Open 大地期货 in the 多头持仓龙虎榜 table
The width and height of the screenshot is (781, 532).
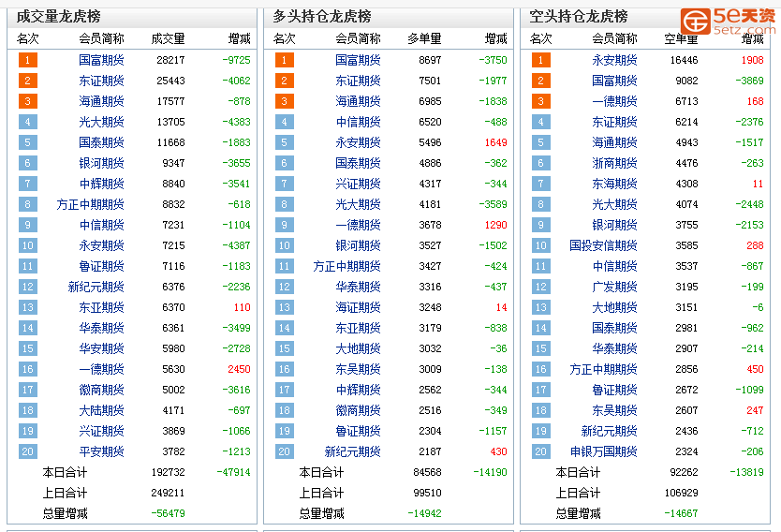pos(358,348)
